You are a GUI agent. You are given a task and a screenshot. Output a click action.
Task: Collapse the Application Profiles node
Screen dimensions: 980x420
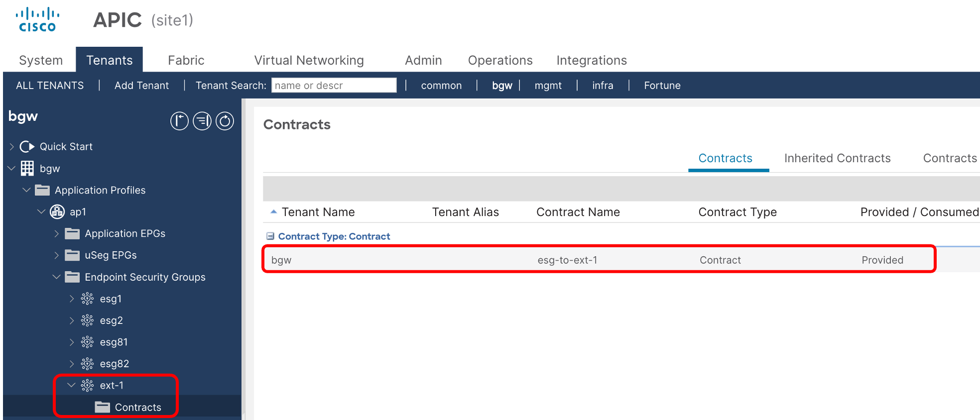tap(26, 190)
